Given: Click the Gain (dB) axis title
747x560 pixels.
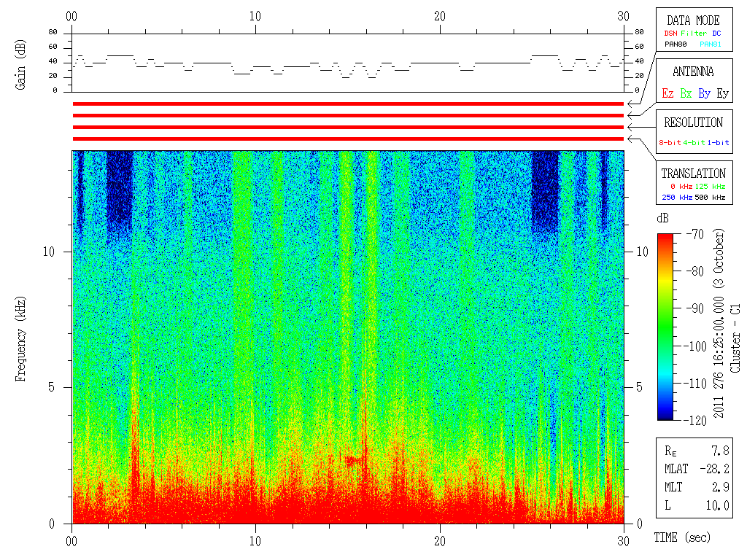Looking at the screenshot, I should pyautogui.click(x=20, y=65).
